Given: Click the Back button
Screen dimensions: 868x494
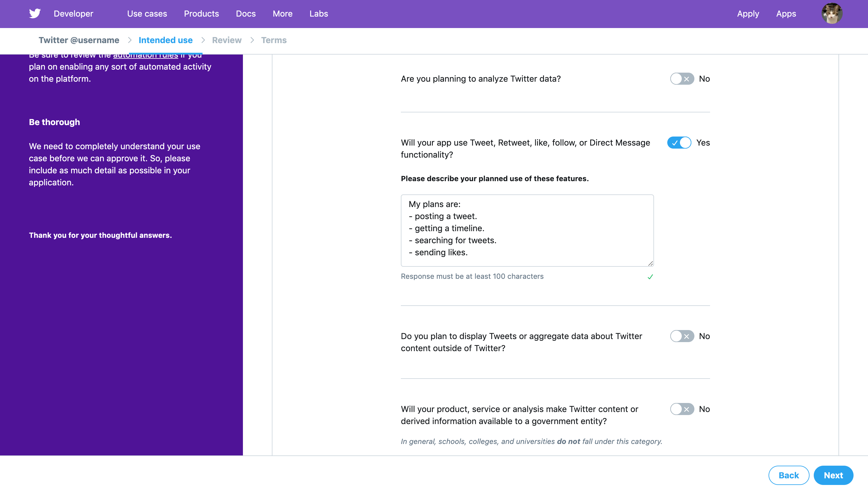Looking at the screenshot, I should (x=789, y=475).
